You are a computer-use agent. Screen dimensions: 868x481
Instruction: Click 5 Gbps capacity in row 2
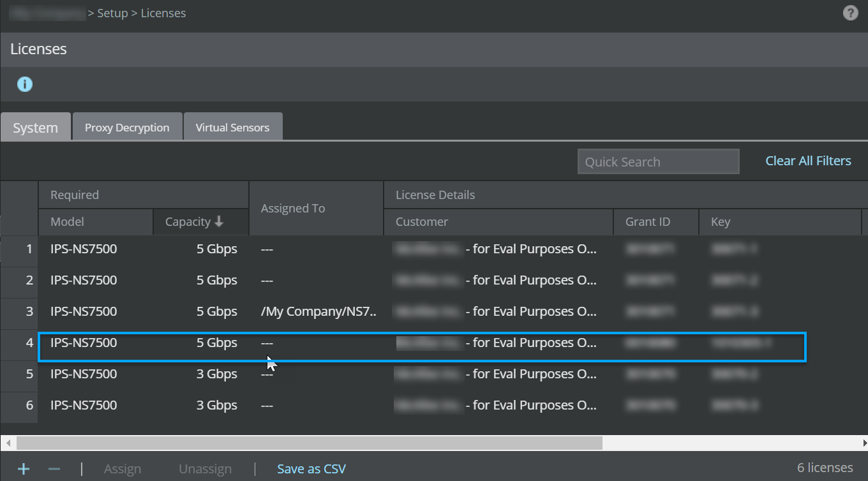click(216, 280)
